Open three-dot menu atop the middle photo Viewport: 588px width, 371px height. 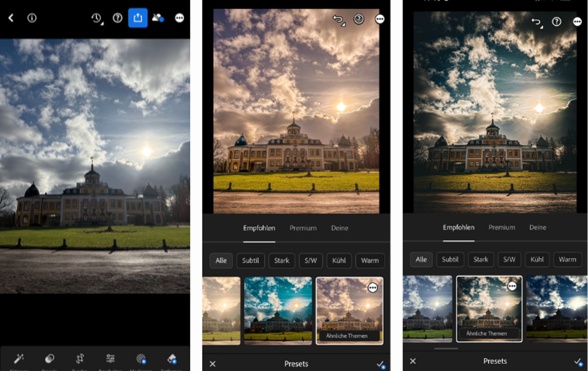click(379, 19)
